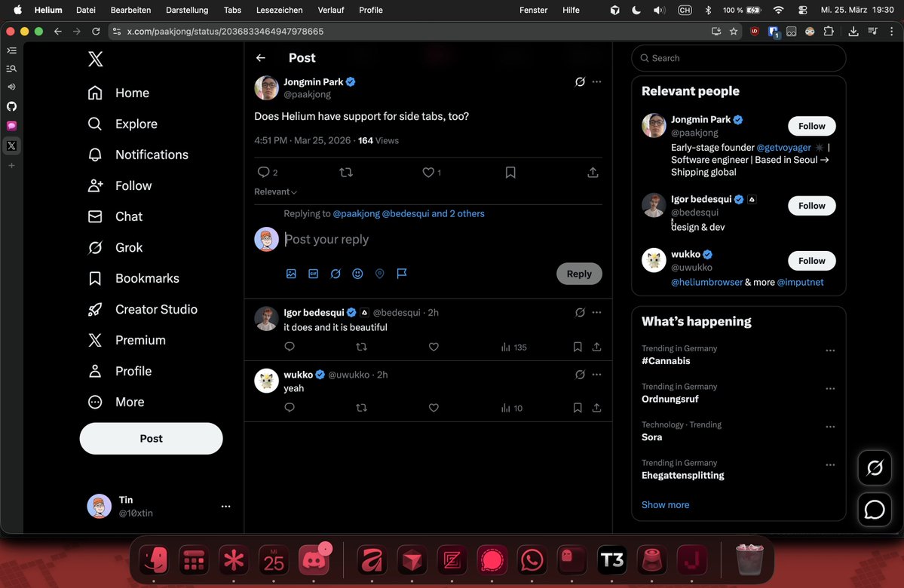Open More options in sidebar
The width and height of the screenshot is (904, 588).
pos(116,402)
